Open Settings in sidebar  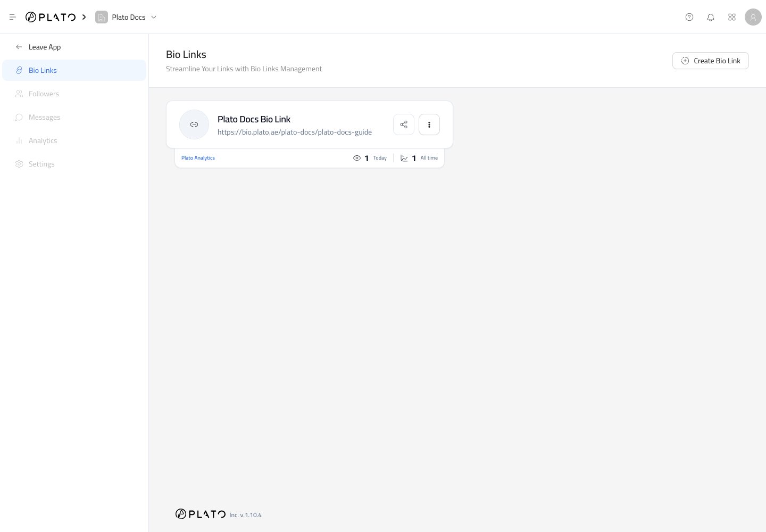click(74, 164)
